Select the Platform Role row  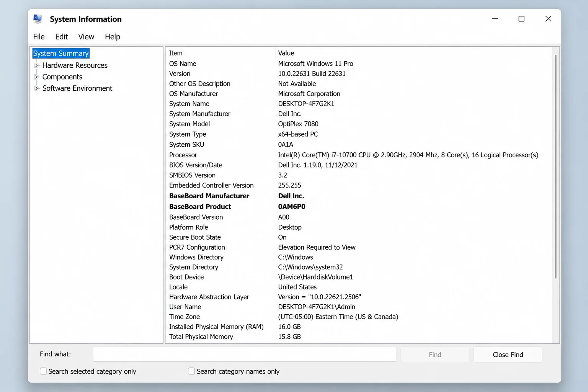359,227
